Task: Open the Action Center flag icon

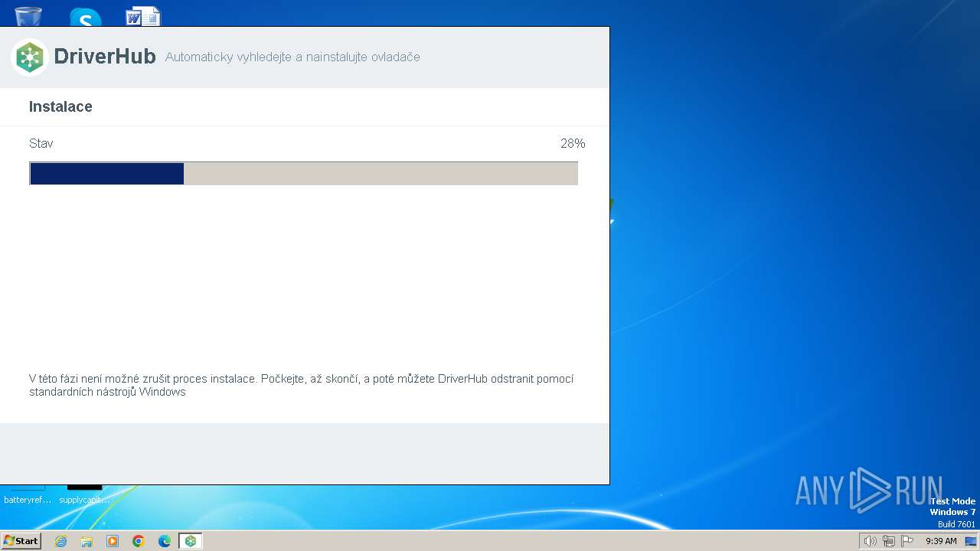Action: pyautogui.click(x=907, y=541)
